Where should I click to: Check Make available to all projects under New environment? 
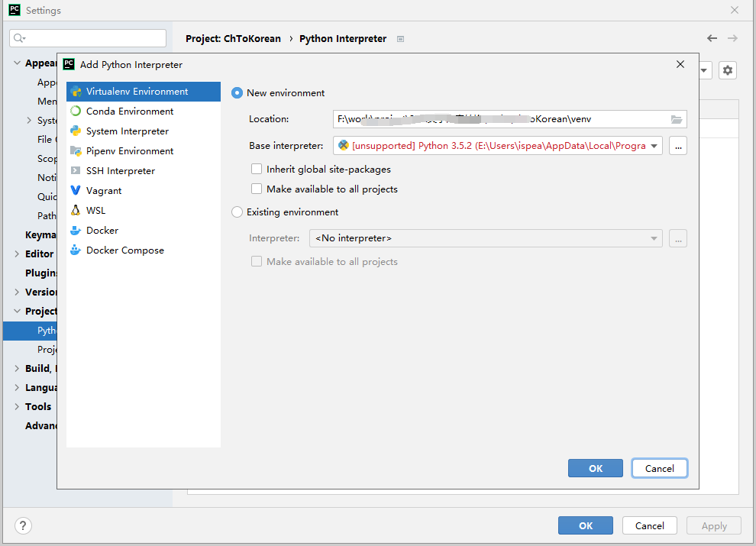pos(257,189)
